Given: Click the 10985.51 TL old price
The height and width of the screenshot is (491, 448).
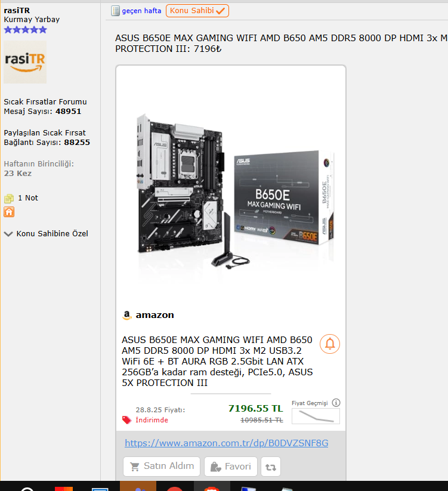Looking at the screenshot, I should click(x=262, y=420).
